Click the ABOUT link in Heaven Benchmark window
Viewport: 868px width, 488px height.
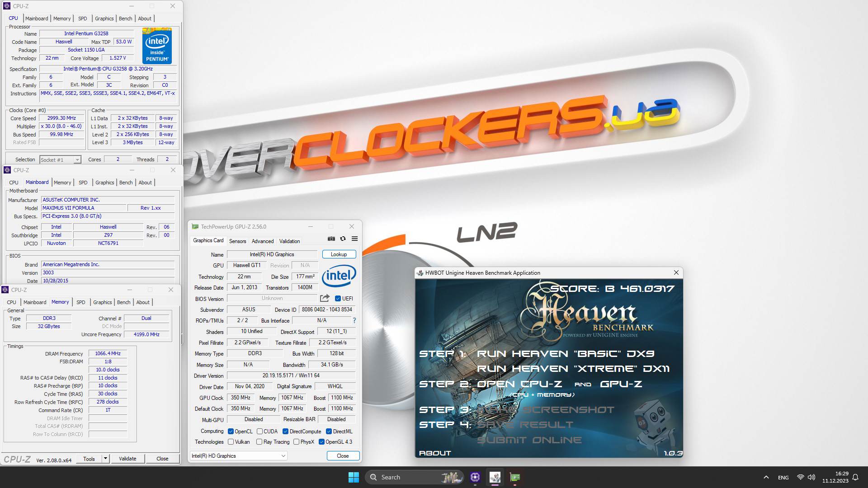point(435,453)
